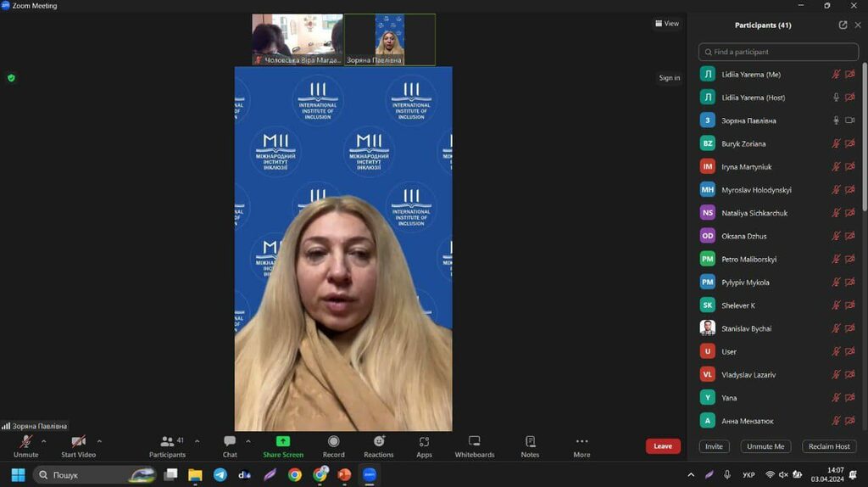Start recording with the Record icon

click(333, 441)
